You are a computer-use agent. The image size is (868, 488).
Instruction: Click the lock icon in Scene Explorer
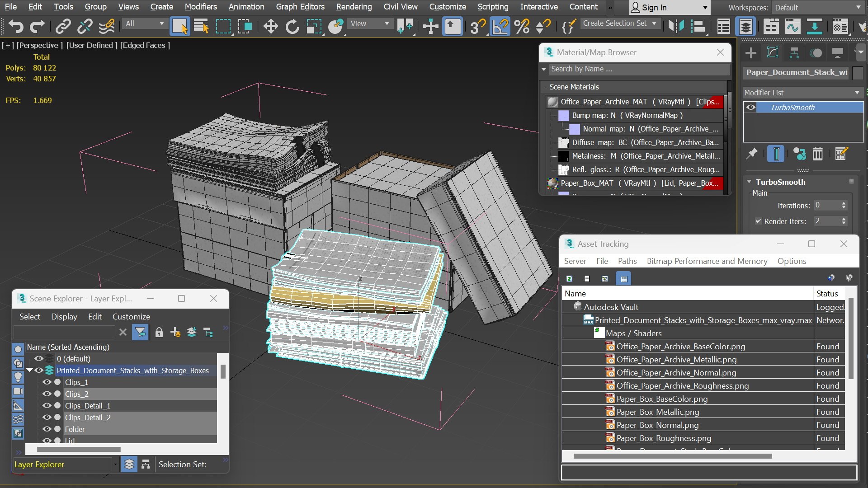[159, 333]
